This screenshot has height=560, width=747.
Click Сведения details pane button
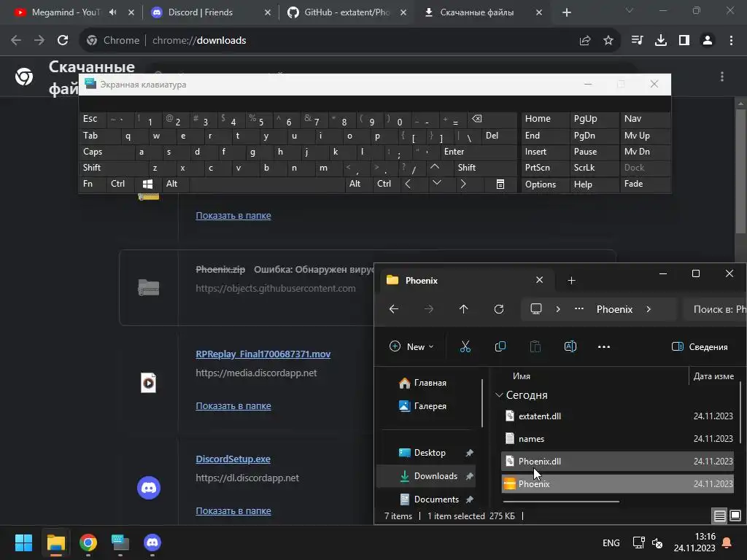click(x=700, y=346)
